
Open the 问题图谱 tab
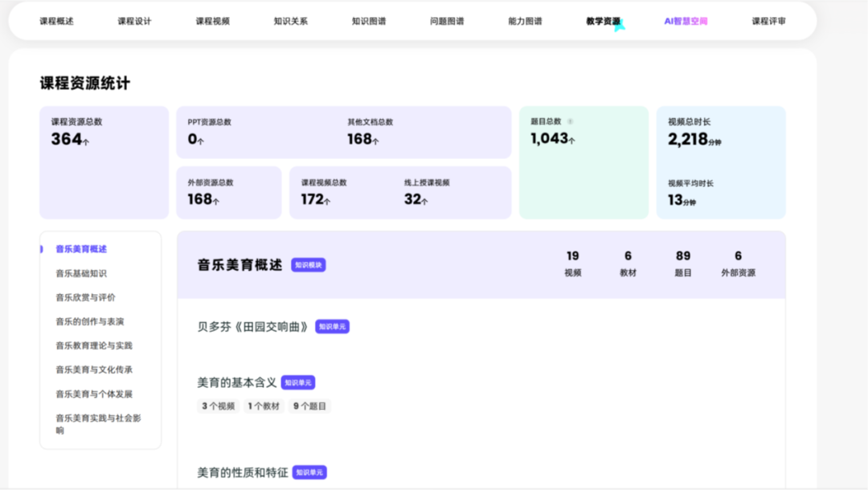pyautogui.click(x=447, y=22)
